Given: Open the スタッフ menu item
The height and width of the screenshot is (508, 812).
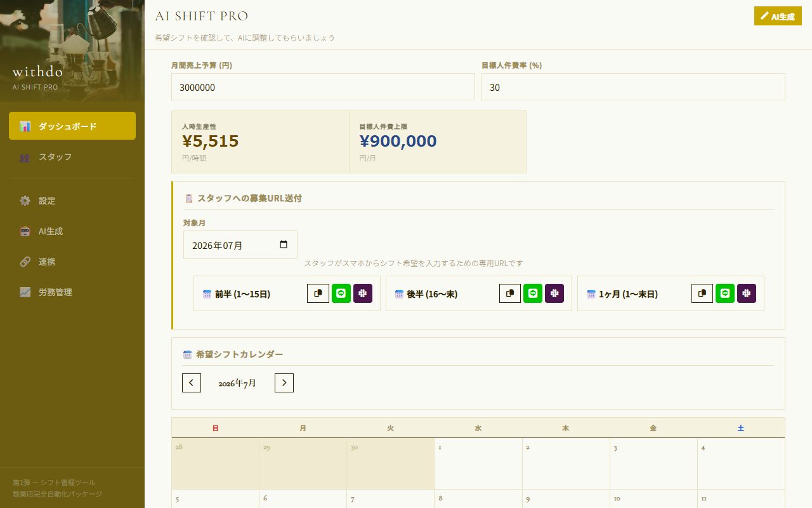Looking at the screenshot, I should [72, 157].
